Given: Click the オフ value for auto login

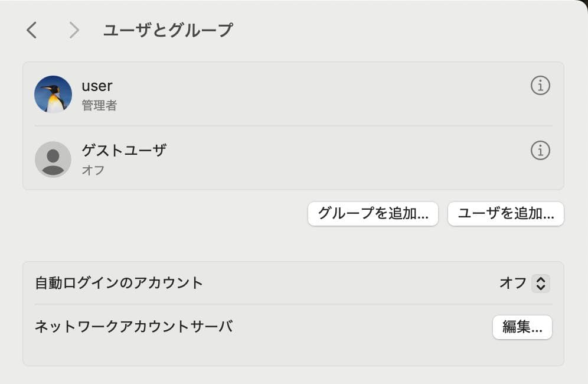Looking at the screenshot, I should 512,284.
